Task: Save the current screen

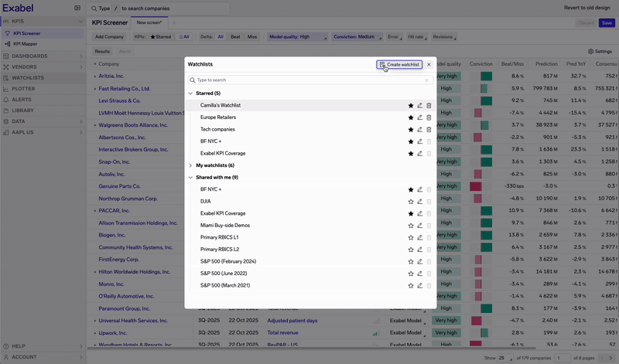Action: click(607, 23)
